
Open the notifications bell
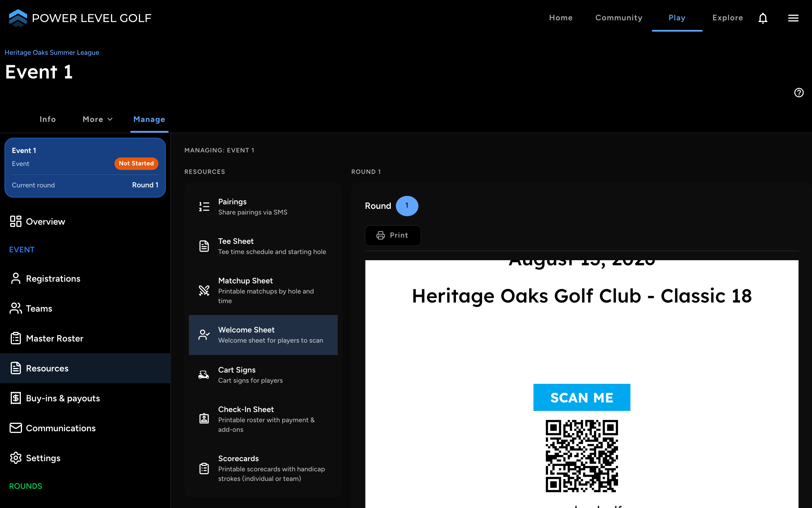click(x=763, y=18)
